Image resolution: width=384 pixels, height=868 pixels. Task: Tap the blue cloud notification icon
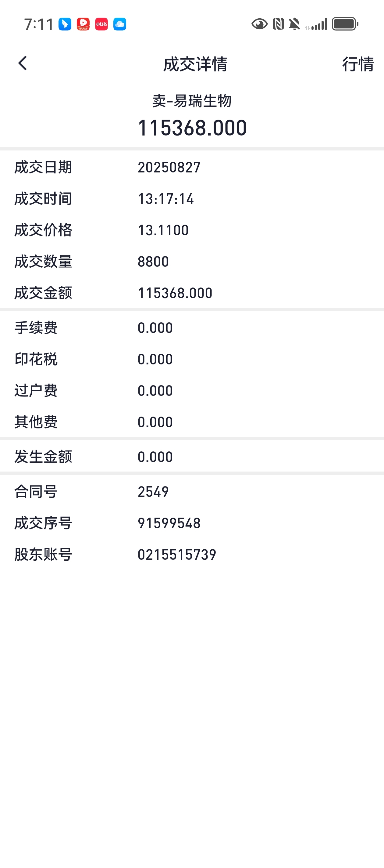(x=119, y=24)
